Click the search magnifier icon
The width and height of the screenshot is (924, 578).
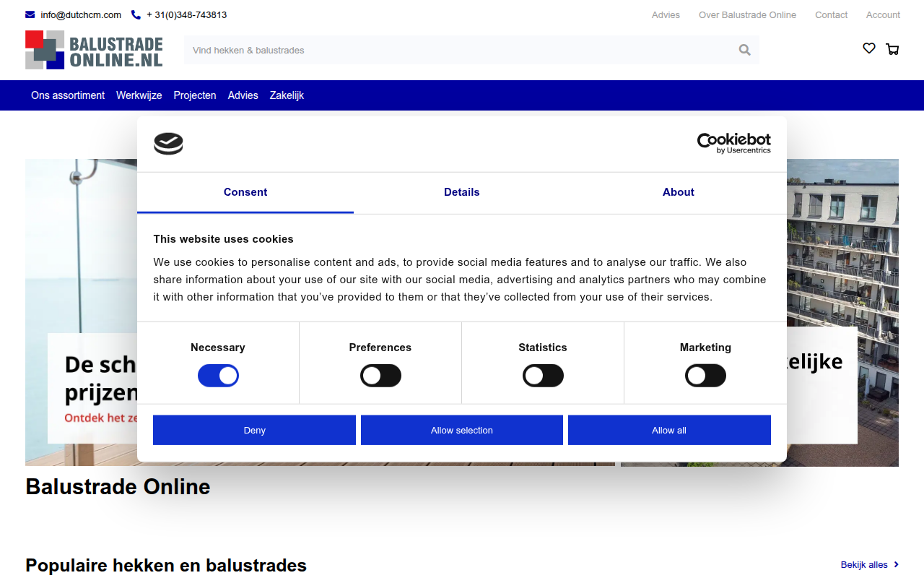[x=744, y=50]
